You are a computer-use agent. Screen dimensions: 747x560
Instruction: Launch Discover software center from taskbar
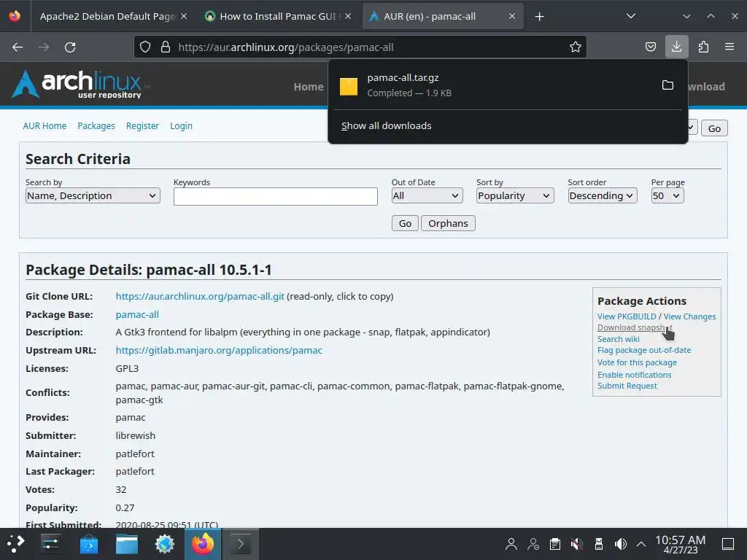click(x=88, y=544)
